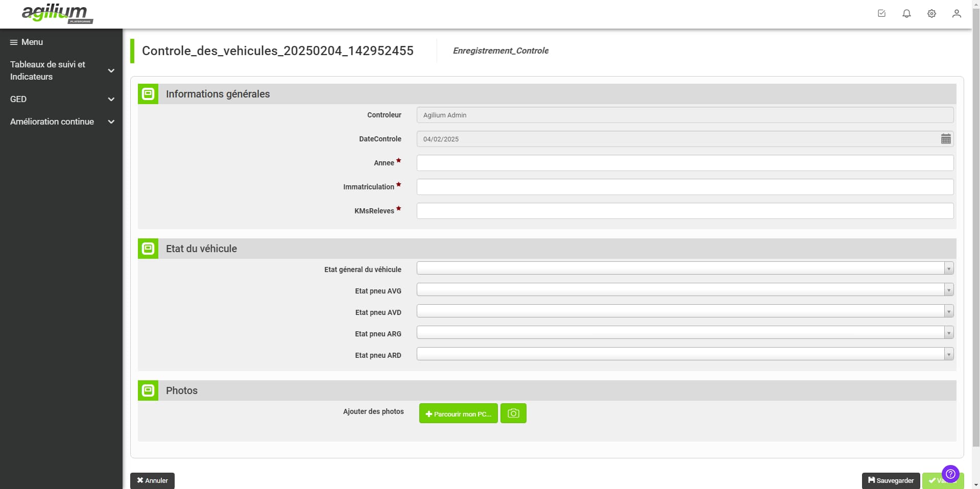Open the user profile icon
The width and height of the screenshot is (980, 489).
(957, 14)
